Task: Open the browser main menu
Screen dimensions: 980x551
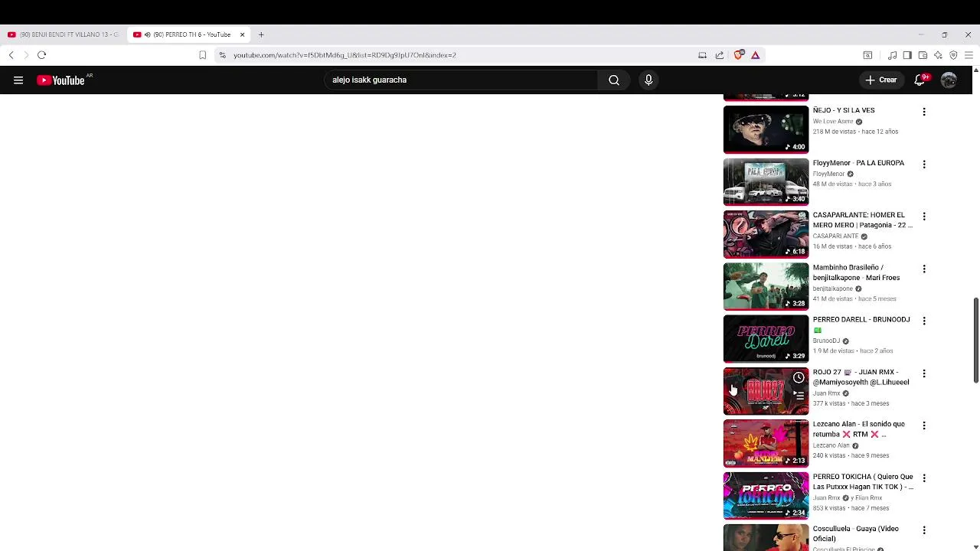Action: (x=969, y=55)
